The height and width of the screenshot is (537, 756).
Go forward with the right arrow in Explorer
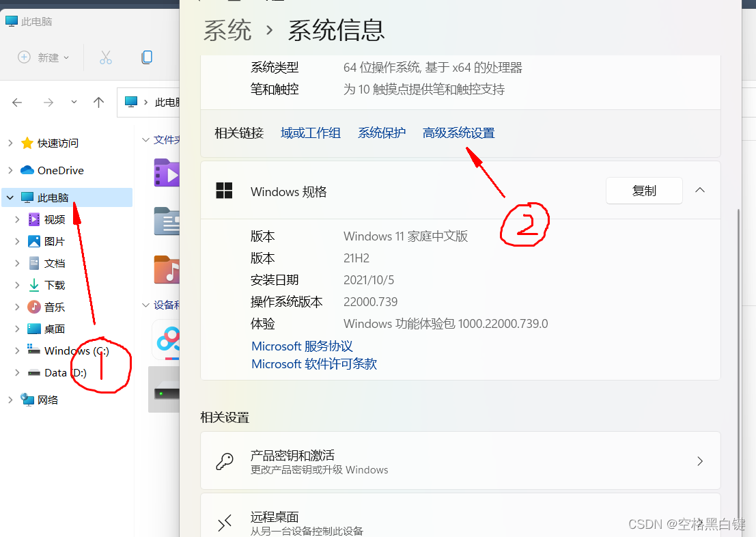48,102
